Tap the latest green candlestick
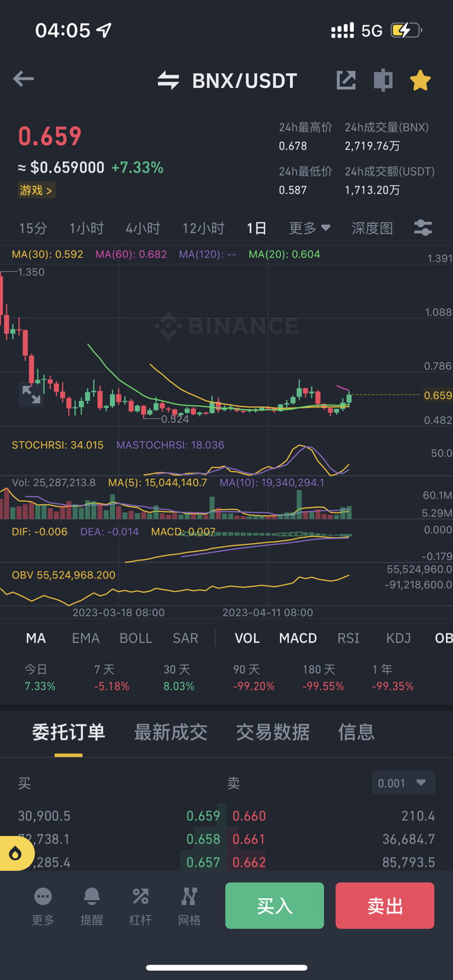 (349, 398)
